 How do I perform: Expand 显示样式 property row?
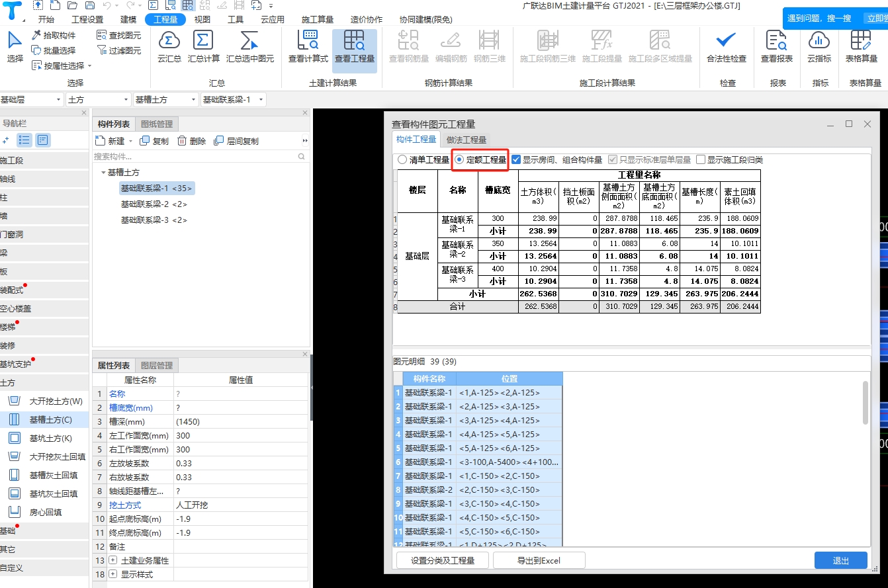click(112, 574)
